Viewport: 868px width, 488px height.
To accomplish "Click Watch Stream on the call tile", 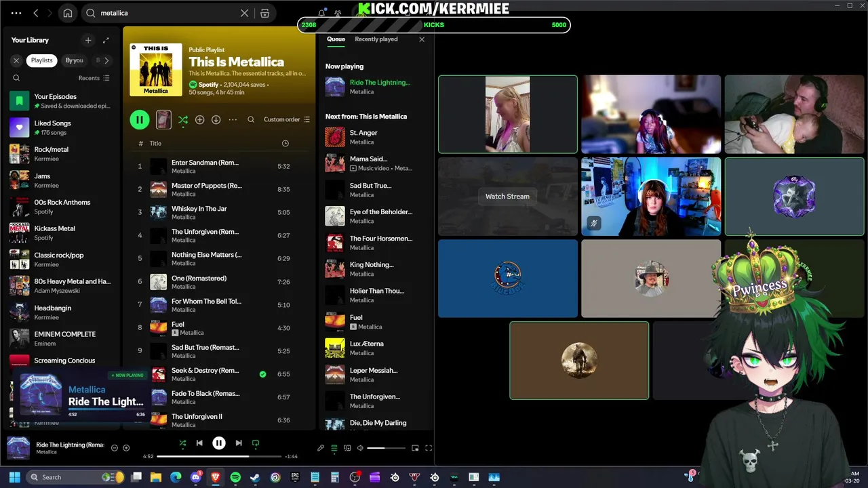I will point(507,197).
